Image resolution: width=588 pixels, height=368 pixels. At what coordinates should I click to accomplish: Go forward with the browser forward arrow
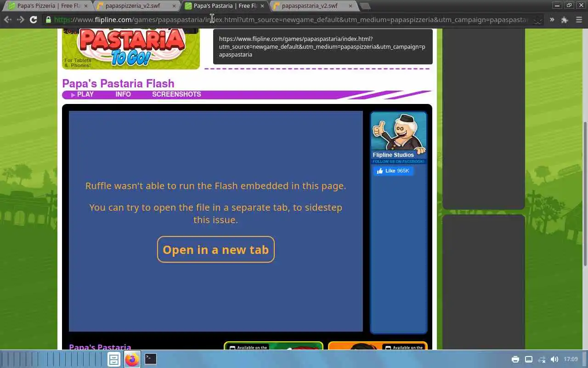[x=20, y=20]
